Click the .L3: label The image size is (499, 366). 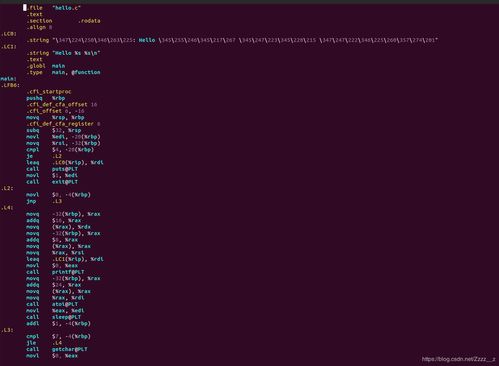[7, 330]
